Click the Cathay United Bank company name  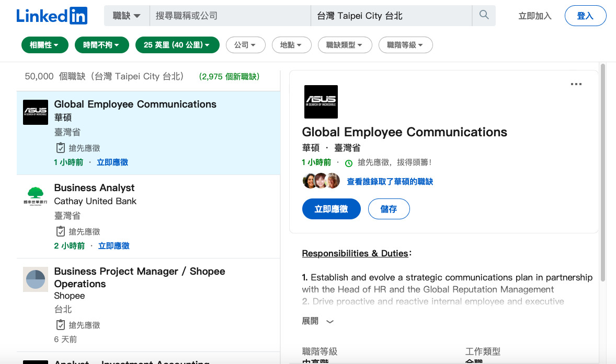coord(95,201)
